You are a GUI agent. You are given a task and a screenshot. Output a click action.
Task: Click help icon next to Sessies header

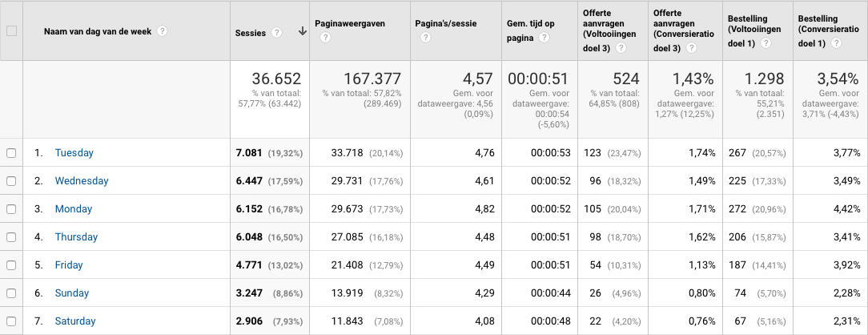[x=277, y=33]
